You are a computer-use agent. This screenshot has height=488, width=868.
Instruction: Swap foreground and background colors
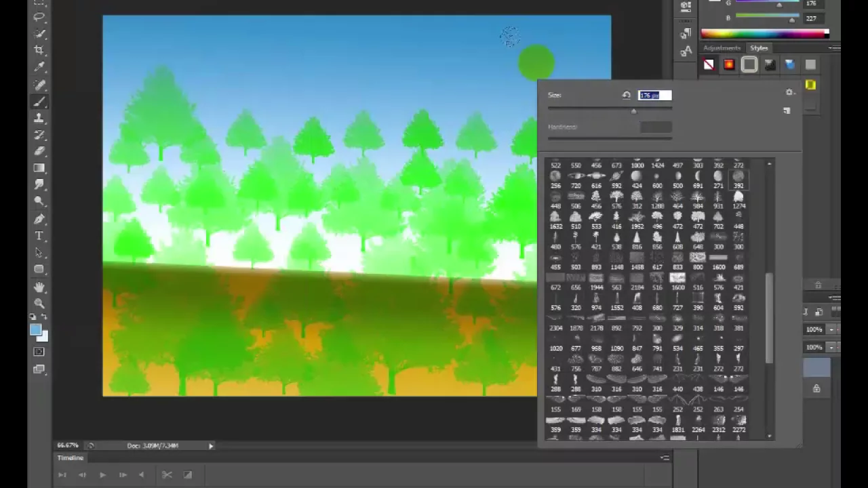click(44, 317)
